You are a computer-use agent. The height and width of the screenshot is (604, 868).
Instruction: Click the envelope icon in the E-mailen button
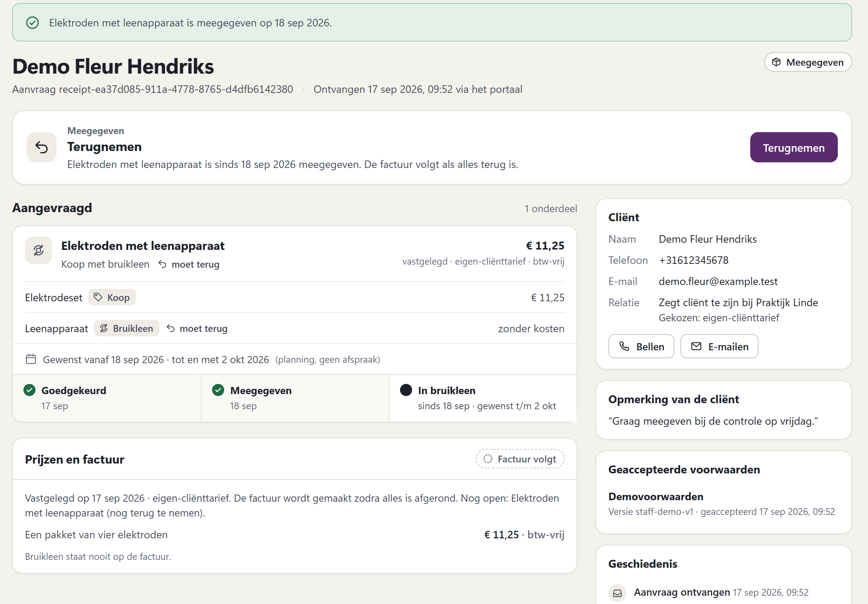click(x=696, y=346)
